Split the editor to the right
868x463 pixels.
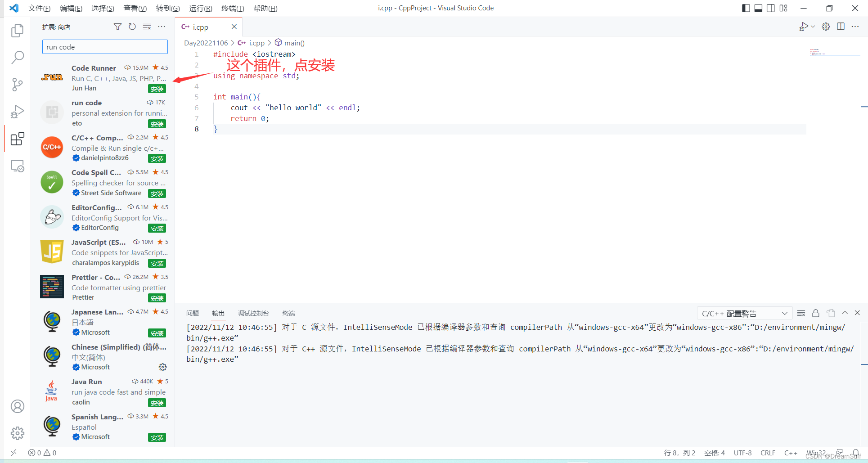click(841, 27)
